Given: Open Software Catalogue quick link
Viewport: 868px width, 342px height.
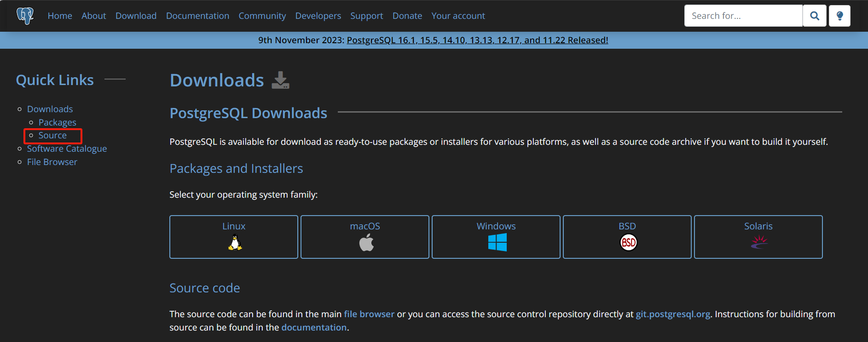Looking at the screenshot, I should (x=67, y=148).
